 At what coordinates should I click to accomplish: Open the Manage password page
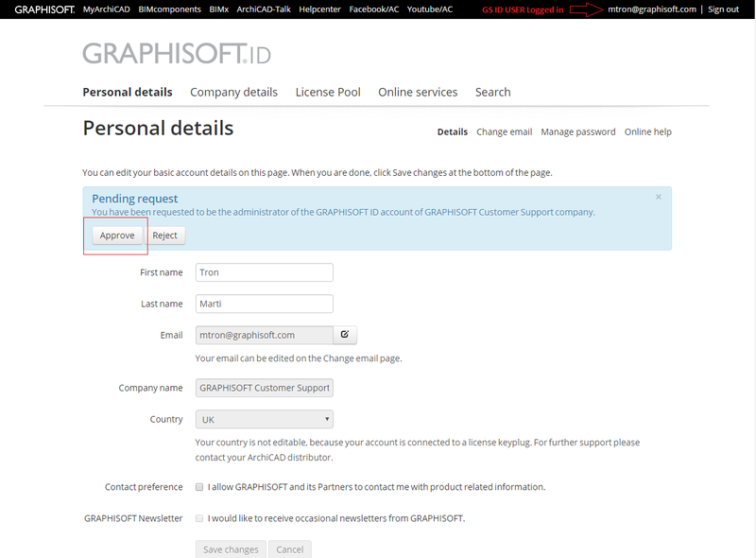[x=577, y=131]
